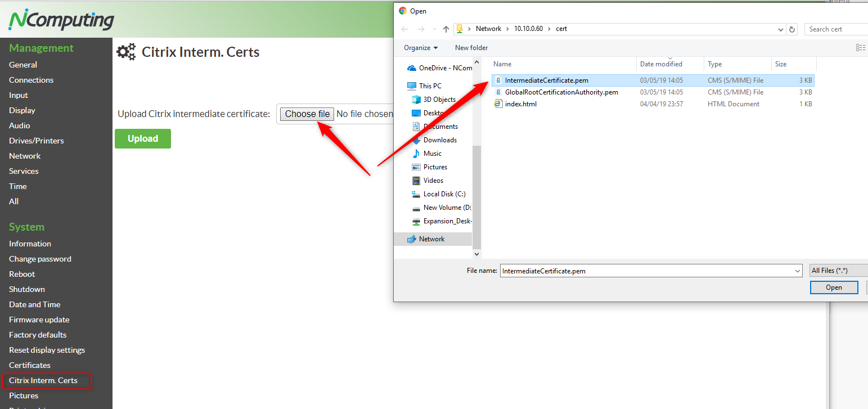Open the Pictures folder in dialog
Image resolution: width=868 pixels, height=409 pixels.
click(430, 167)
